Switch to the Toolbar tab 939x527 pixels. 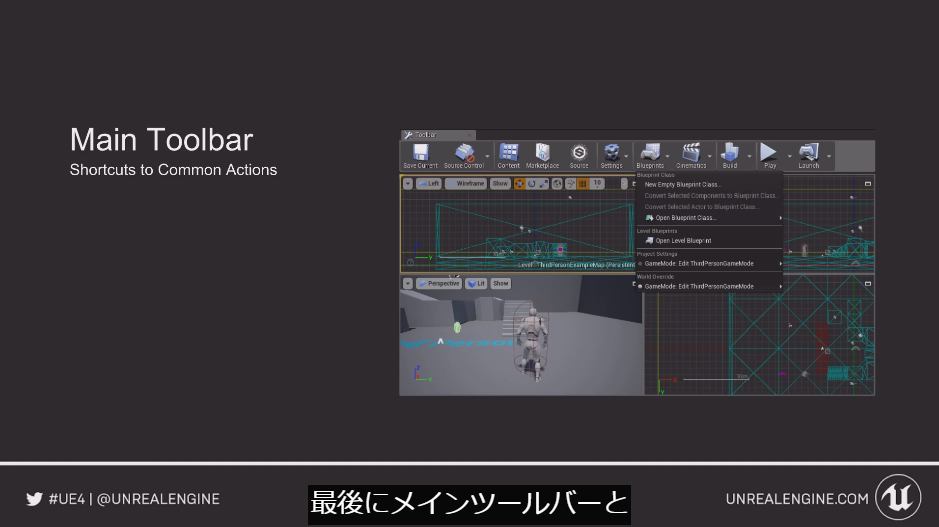(x=438, y=135)
